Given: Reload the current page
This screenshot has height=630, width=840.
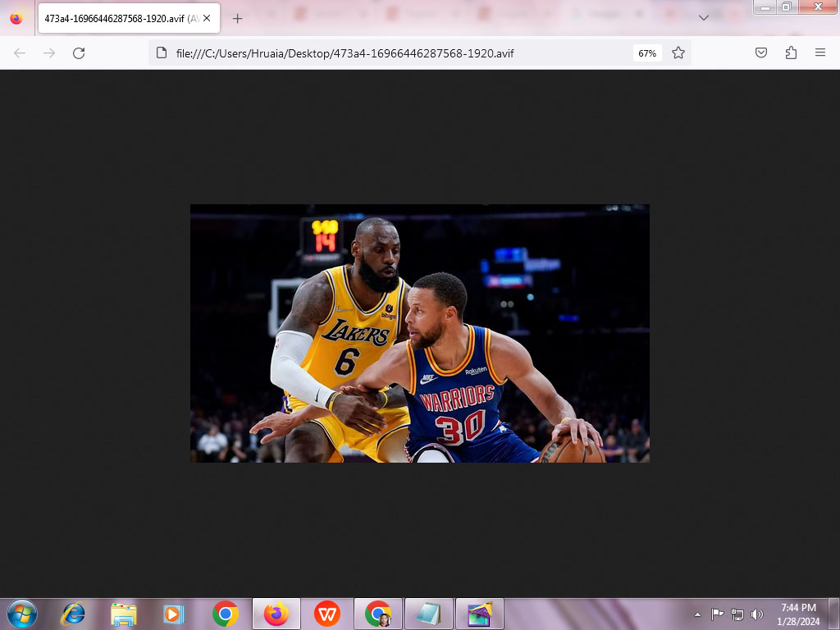Looking at the screenshot, I should (79, 53).
